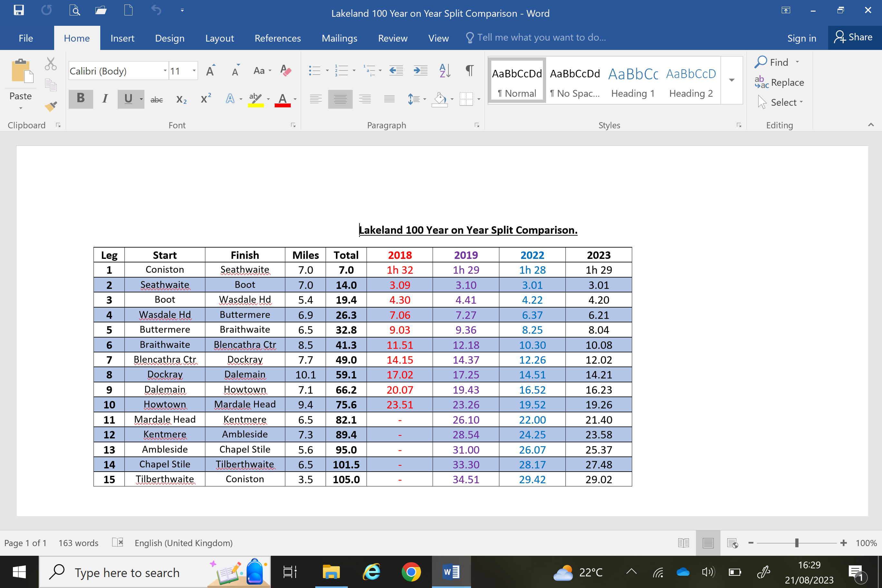Click the Strikethrough abc icon

(156, 99)
